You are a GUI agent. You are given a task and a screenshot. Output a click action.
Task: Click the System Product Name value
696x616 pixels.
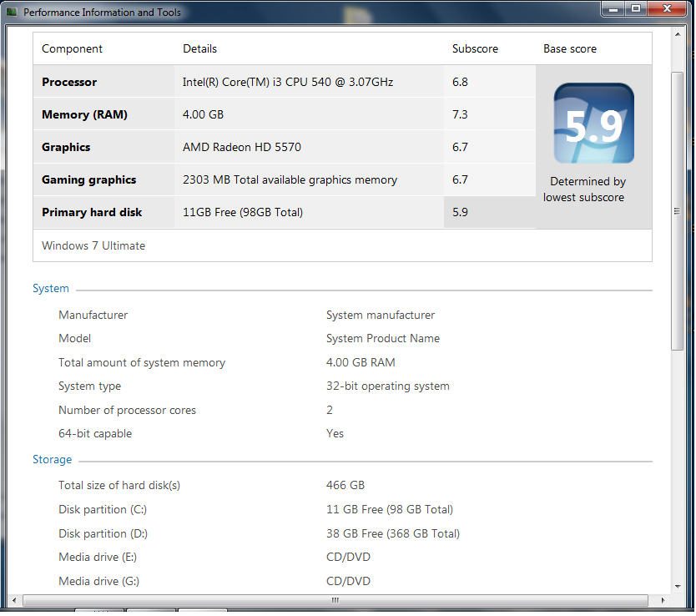click(382, 339)
